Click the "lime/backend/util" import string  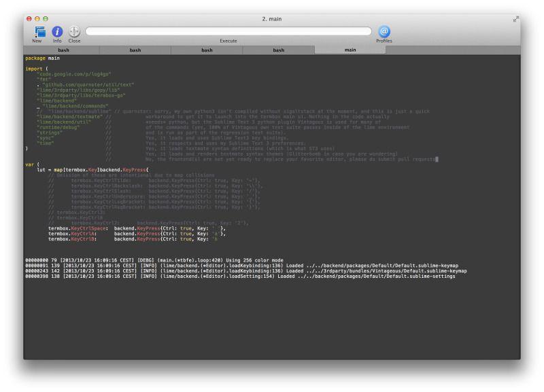64,122
